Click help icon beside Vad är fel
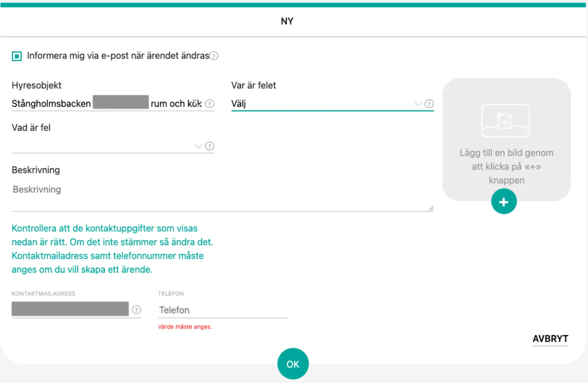Viewport: 588px width, 383px height. 210,146
